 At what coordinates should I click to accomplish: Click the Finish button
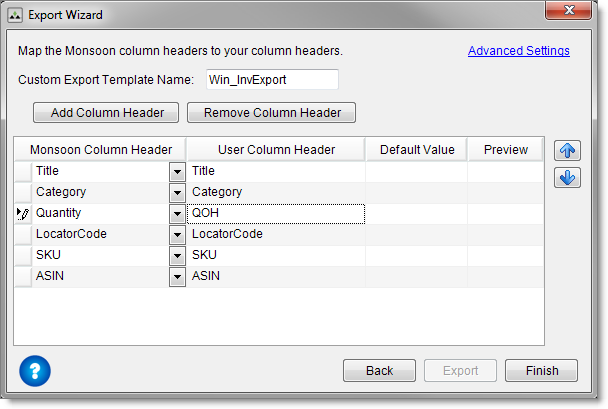click(x=541, y=371)
